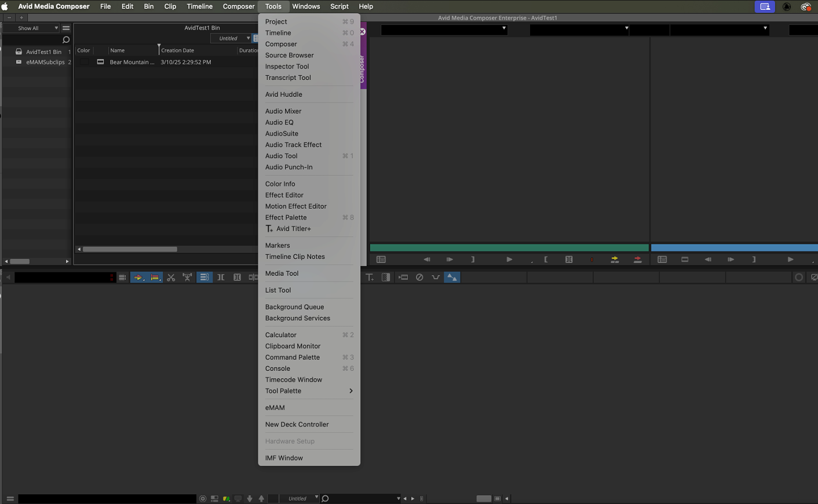Open the Untitled bin view dropdown

(x=231, y=38)
